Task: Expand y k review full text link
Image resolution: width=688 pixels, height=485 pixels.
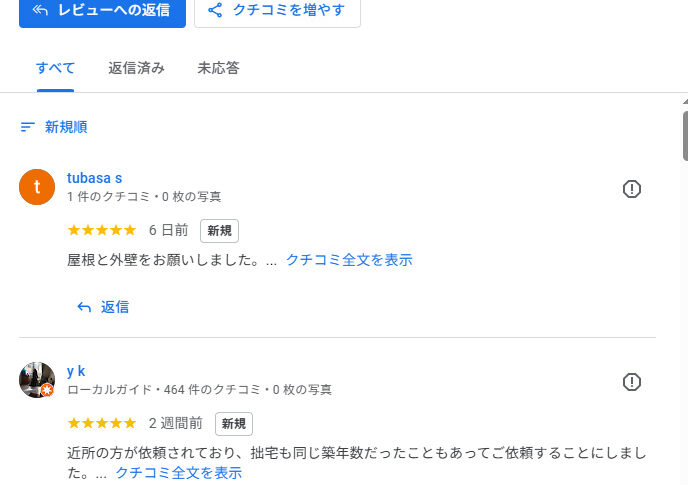Action: pyautogui.click(x=179, y=473)
